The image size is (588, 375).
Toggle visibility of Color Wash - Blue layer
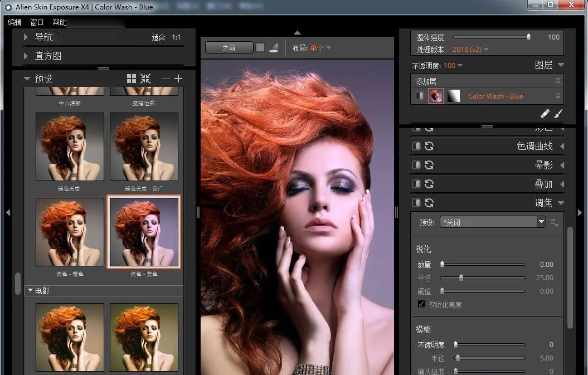pos(420,96)
